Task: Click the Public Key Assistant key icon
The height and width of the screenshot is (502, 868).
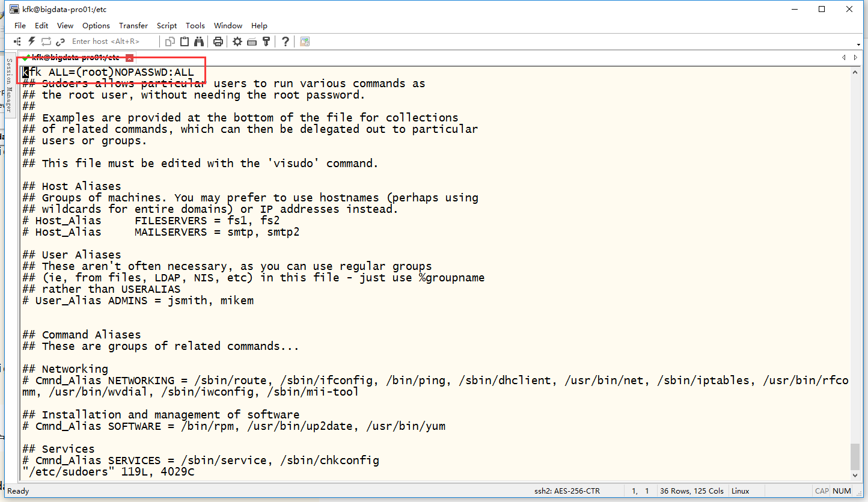Action: 266,41
